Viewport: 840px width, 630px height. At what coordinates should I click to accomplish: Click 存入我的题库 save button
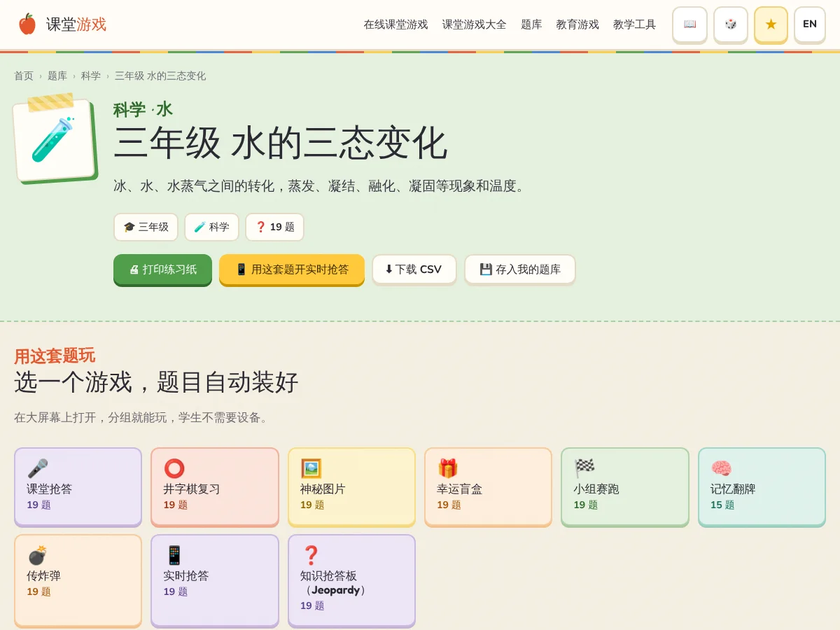pyautogui.click(x=520, y=269)
